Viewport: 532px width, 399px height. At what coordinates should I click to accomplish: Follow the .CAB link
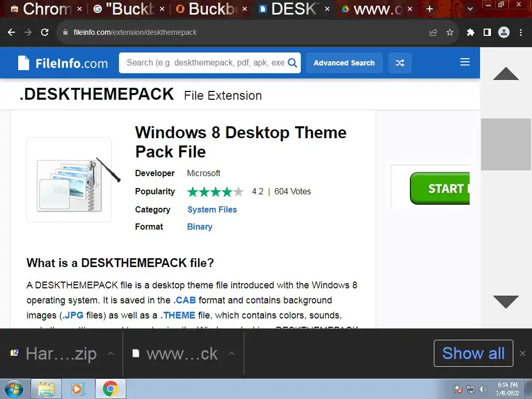[184, 300]
